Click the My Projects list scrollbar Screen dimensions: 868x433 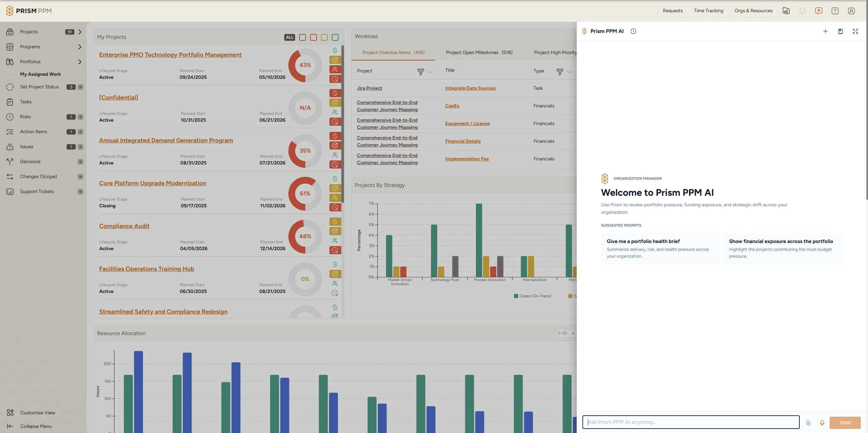point(343,124)
